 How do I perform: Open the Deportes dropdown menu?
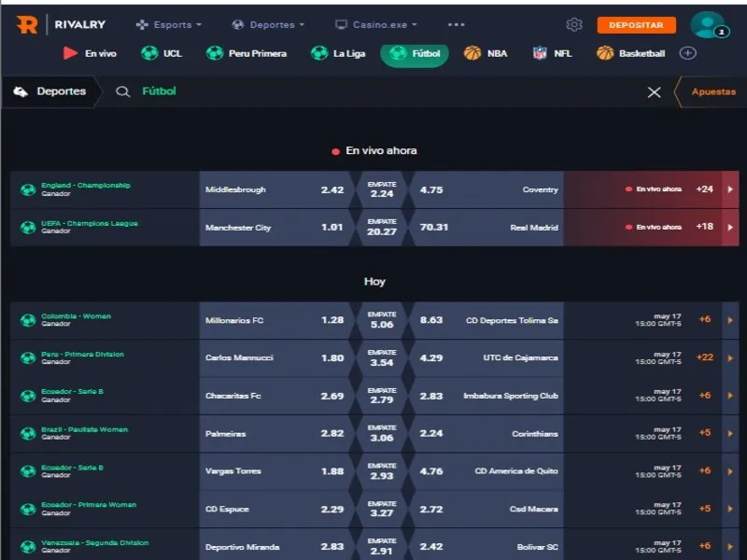pos(268,25)
